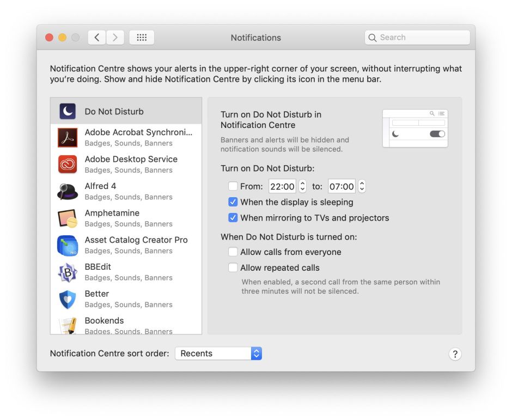Click the Do Not Disturb moon icon
This screenshot has width=512, height=420.
point(68,111)
